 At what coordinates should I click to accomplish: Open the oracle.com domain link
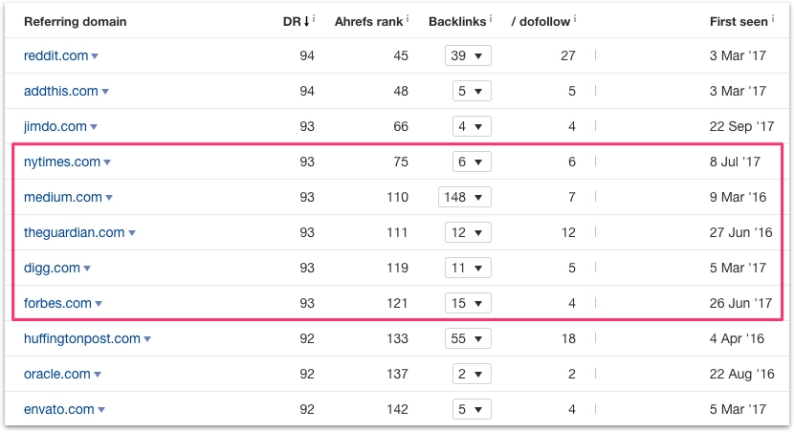[x=57, y=375]
